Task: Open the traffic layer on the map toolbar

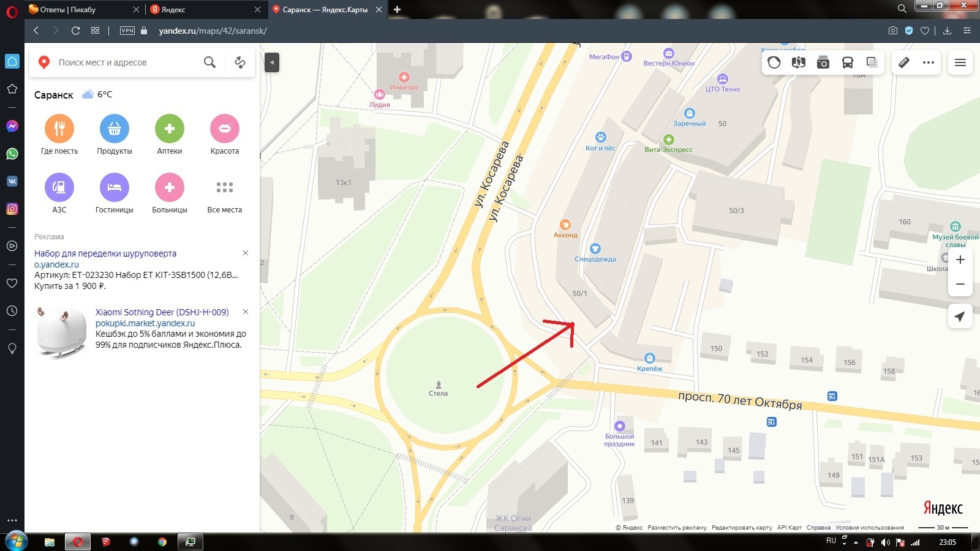Action: click(774, 62)
